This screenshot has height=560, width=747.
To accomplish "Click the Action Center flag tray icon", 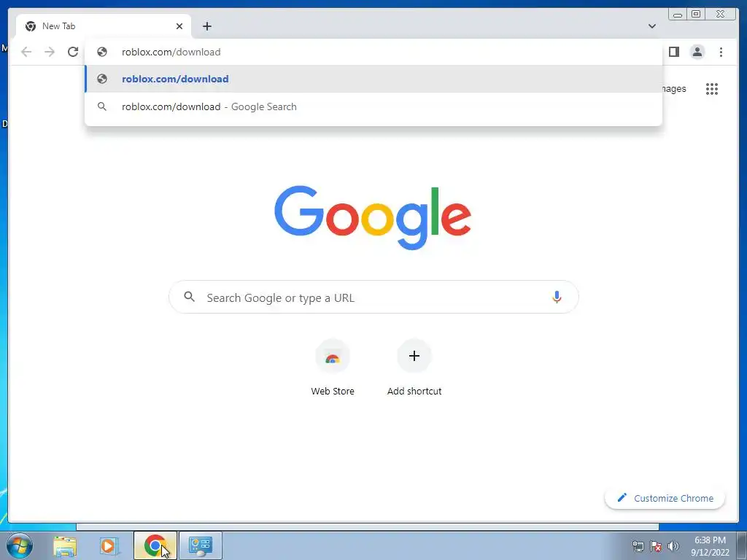I will [x=656, y=546].
